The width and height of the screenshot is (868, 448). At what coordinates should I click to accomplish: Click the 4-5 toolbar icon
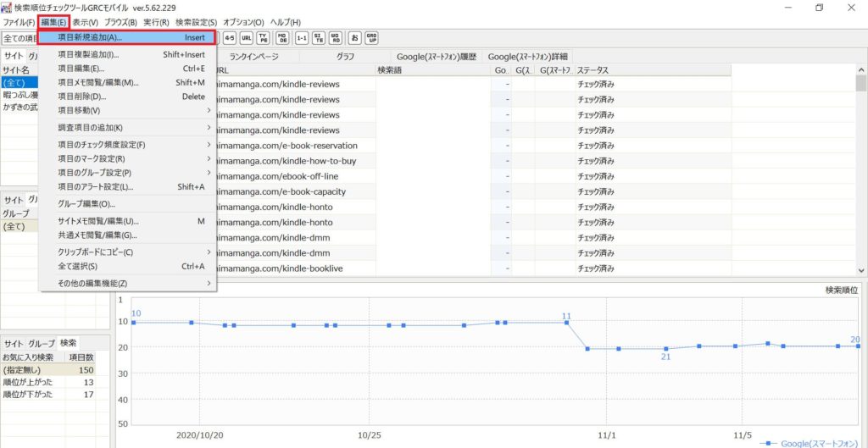click(229, 38)
